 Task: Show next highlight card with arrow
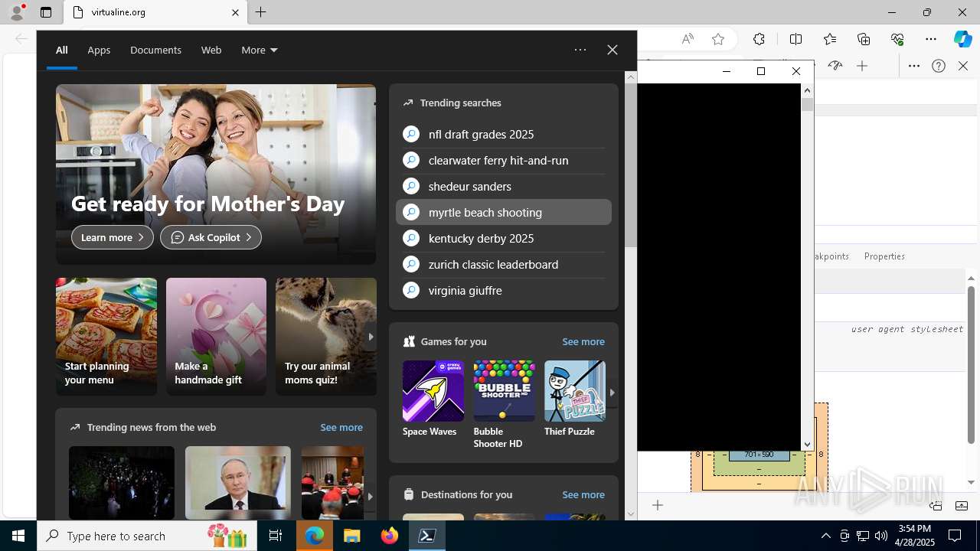click(x=371, y=337)
